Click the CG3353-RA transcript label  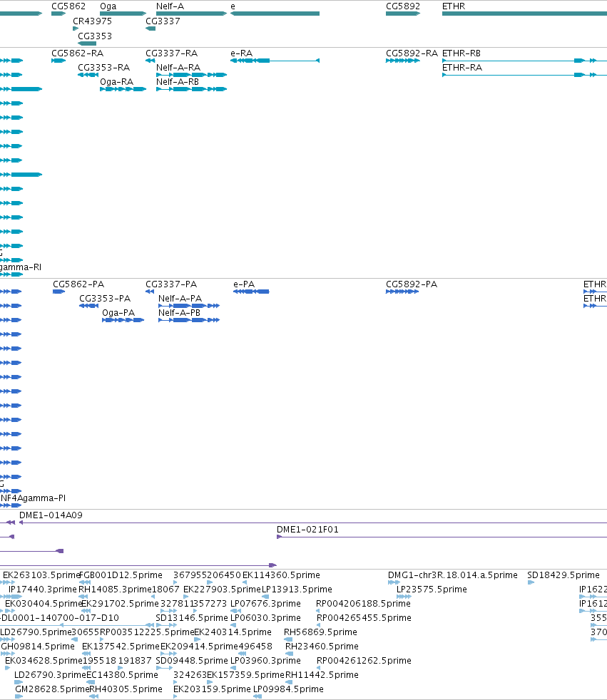point(103,68)
